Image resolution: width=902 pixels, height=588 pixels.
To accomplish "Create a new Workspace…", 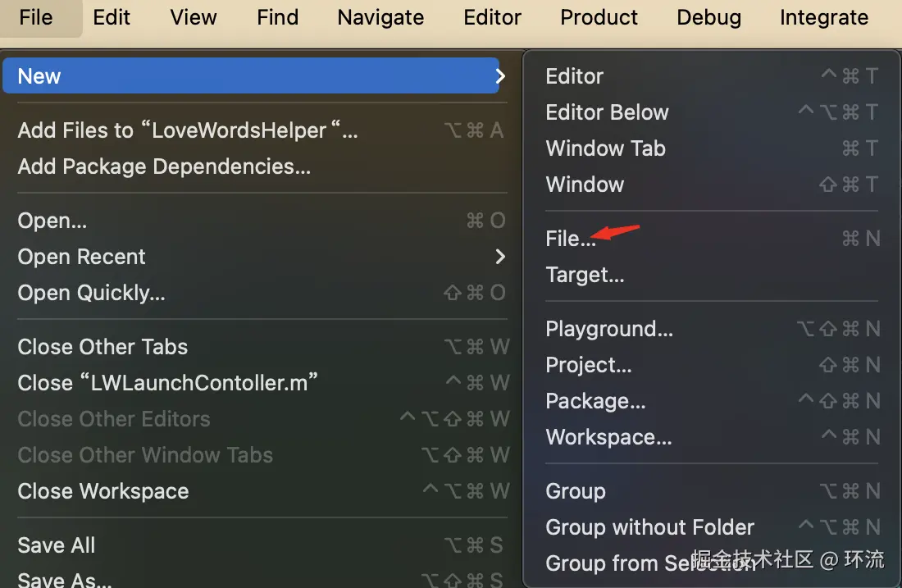I will (x=608, y=437).
